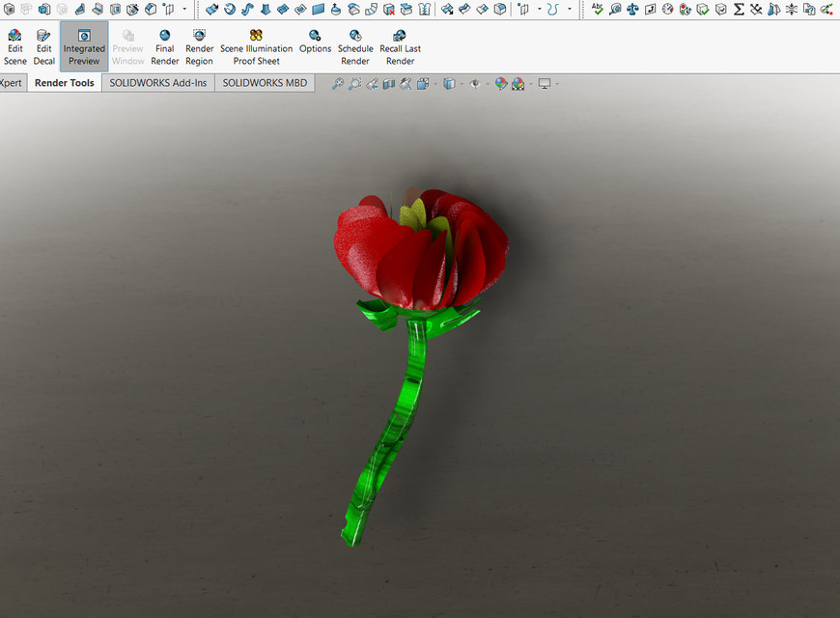Open the Edit Scene tool
The height and width of the screenshot is (618, 840).
click(x=14, y=45)
